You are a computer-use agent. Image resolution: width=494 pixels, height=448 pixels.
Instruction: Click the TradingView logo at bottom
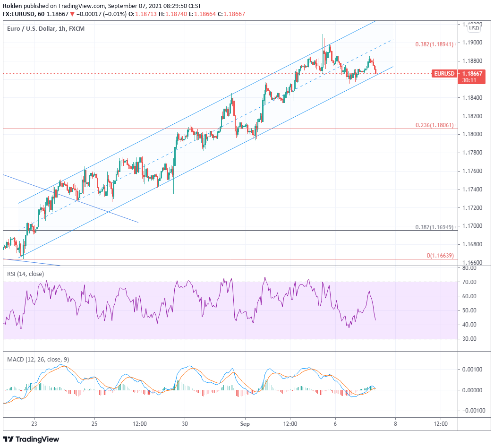pos(31,439)
